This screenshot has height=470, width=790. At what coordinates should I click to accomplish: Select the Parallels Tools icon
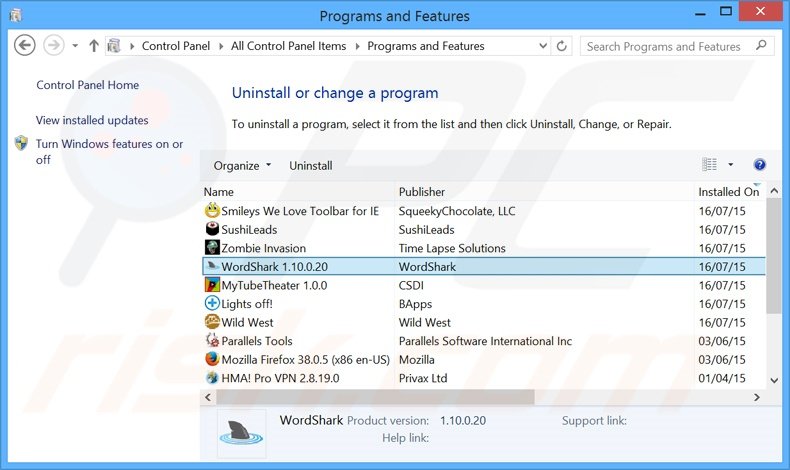tap(212, 340)
